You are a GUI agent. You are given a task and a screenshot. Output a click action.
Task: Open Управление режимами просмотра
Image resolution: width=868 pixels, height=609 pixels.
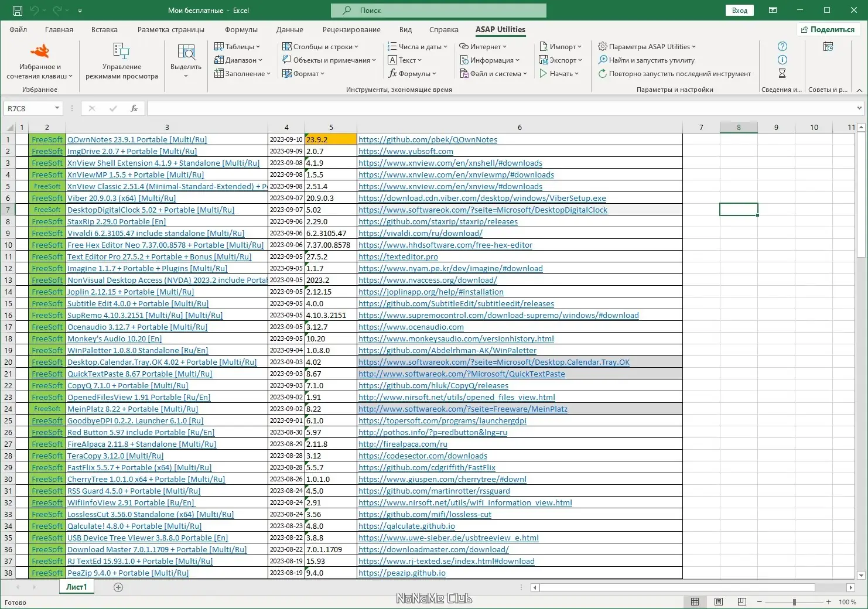pyautogui.click(x=122, y=61)
